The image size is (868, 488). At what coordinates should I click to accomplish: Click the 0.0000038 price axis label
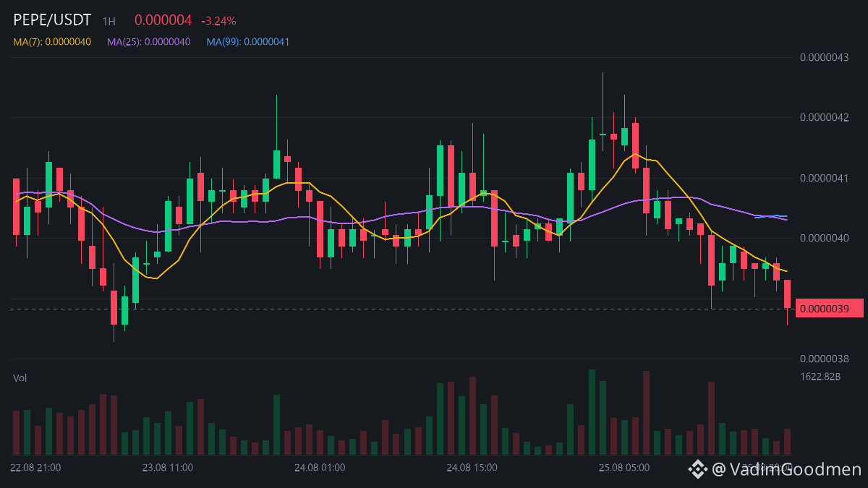[824, 359]
